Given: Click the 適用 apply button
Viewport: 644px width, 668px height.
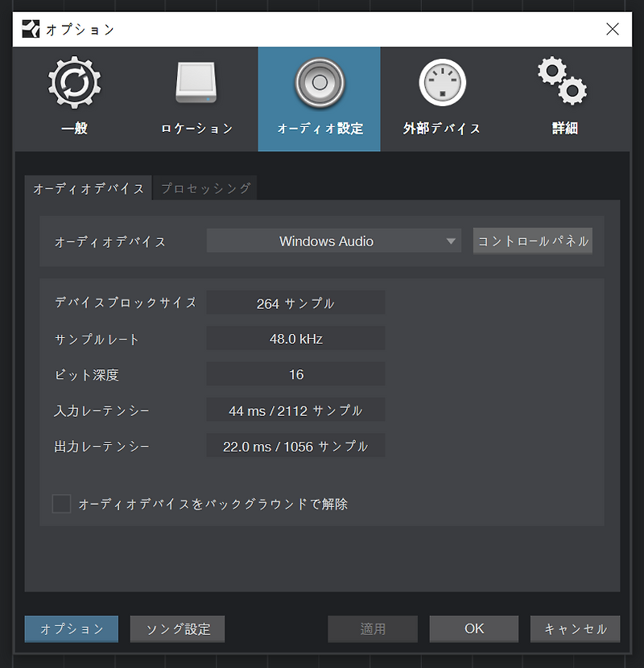Looking at the screenshot, I should coord(373,629).
